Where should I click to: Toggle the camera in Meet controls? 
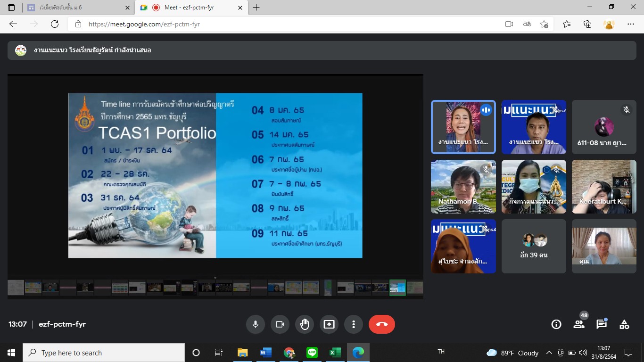point(280,324)
